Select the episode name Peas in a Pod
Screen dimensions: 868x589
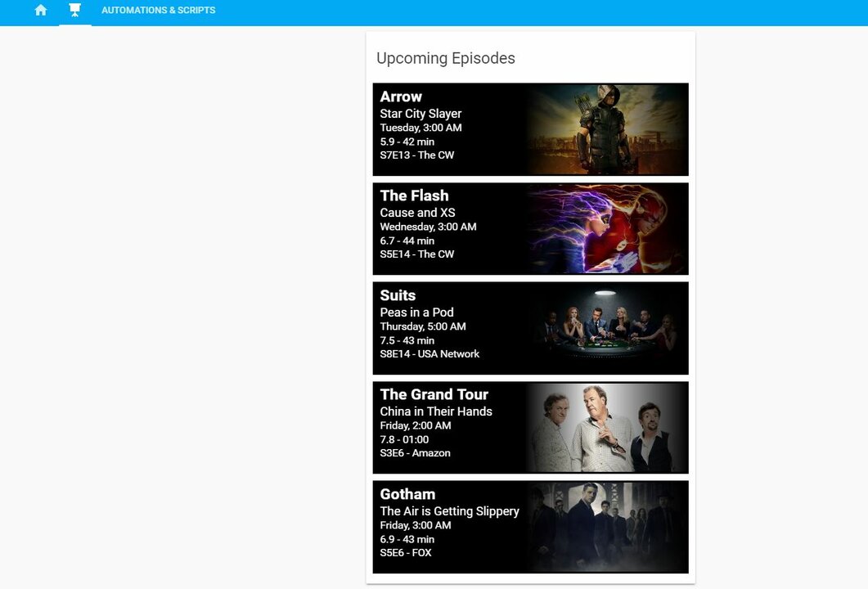pos(417,312)
